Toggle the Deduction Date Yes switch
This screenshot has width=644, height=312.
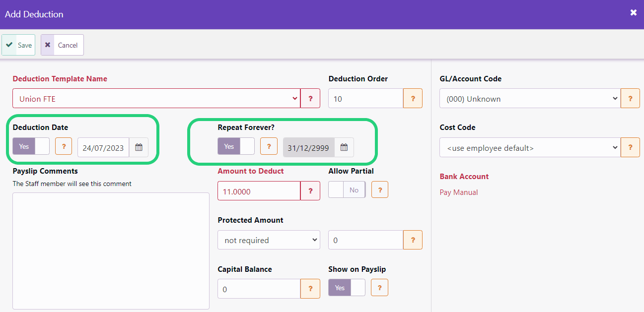tap(31, 146)
